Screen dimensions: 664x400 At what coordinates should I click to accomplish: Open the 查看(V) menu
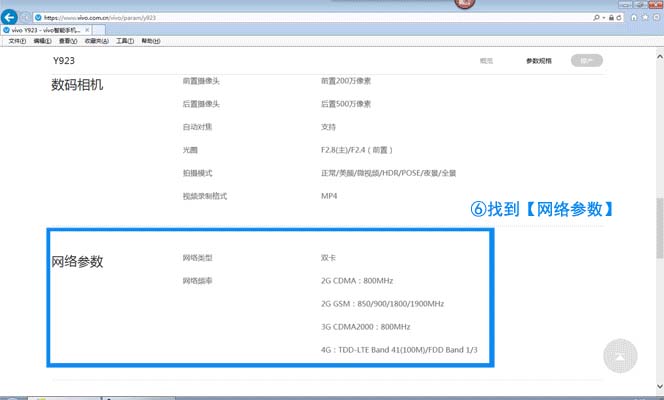point(69,42)
